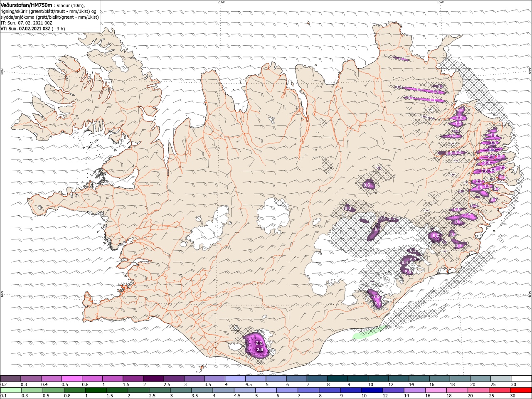This screenshot has width=532, height=399.
Task: Click the '(+3 h)' forecast offset text
Action: click(58, 29)
